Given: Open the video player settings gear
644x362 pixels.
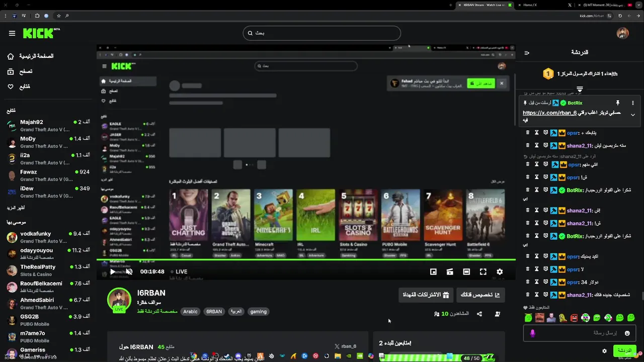Looking at the screenshot, I should (500, 271).
